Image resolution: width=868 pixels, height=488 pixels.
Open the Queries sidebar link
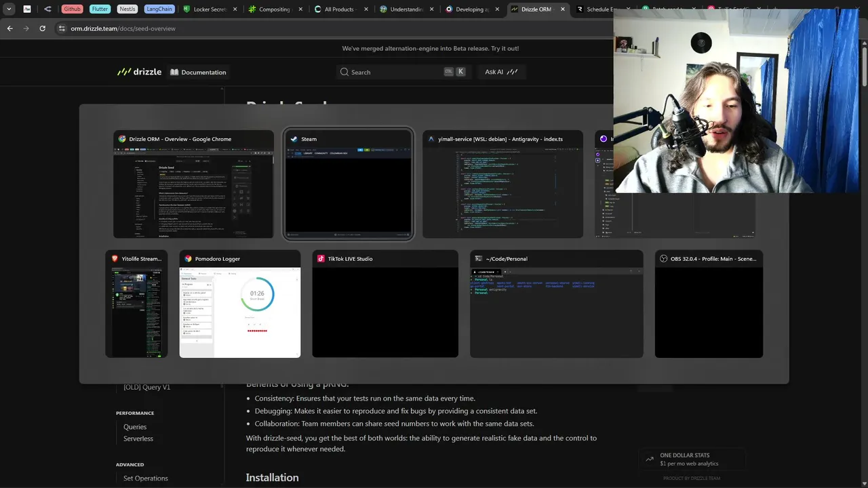click(135, 427)
